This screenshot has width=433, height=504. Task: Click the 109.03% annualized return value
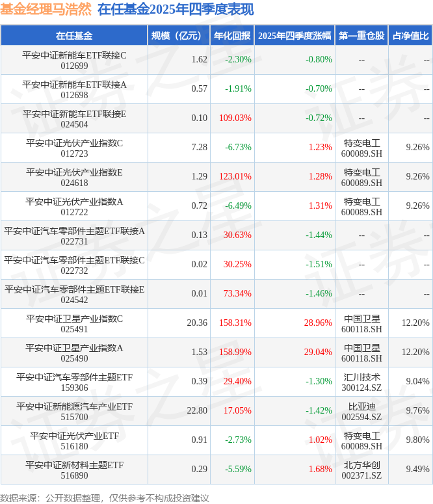pyautogui.click(x=235, y=118)
